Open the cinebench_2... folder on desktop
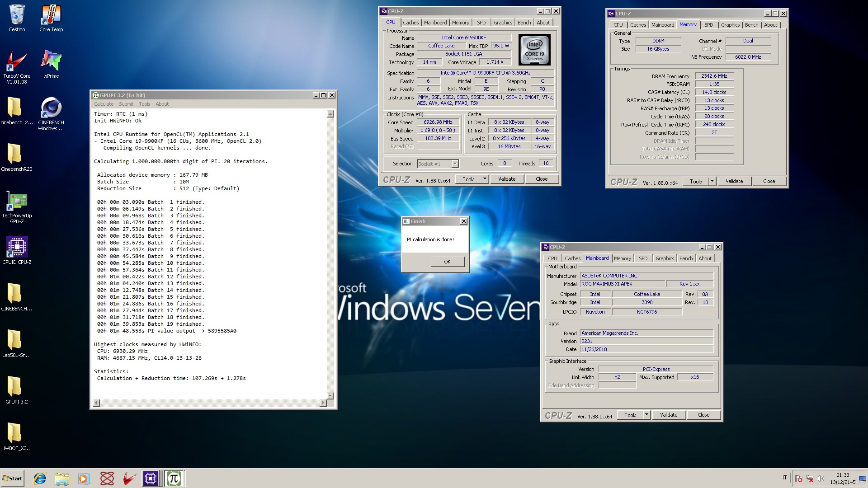This screenshot has width=868, height=488. point(17,111)
